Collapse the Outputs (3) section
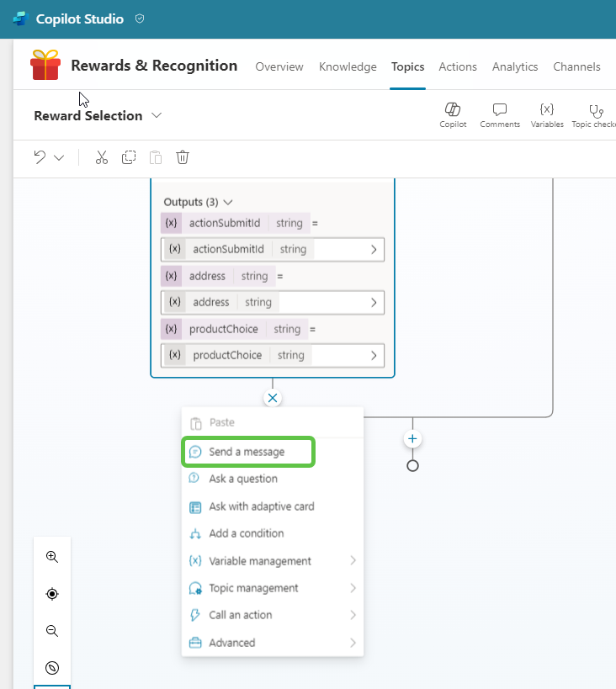 pyautogui.click(x=228, y=202)
